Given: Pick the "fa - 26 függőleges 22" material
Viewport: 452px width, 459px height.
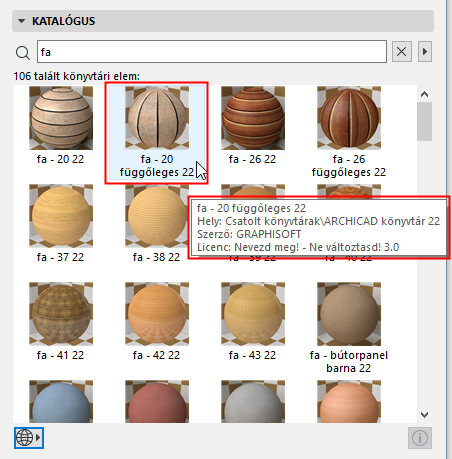Looking at the screenshot, I should click(349, 132).
